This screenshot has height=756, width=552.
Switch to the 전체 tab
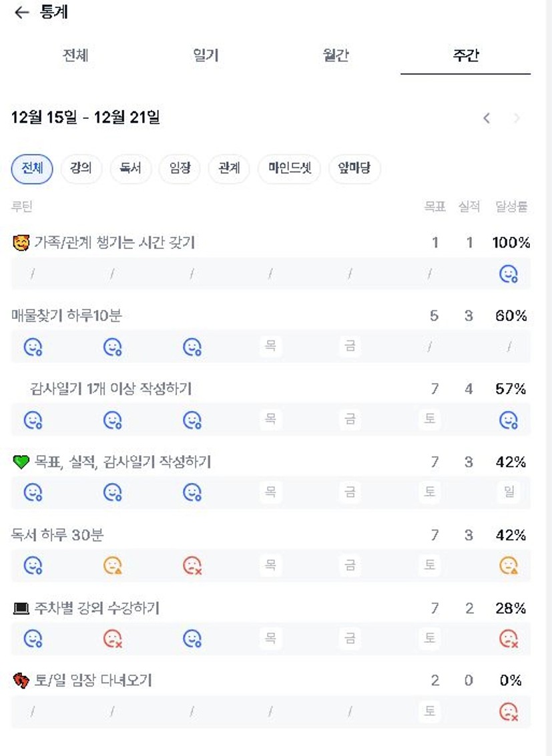pos(75,55)
